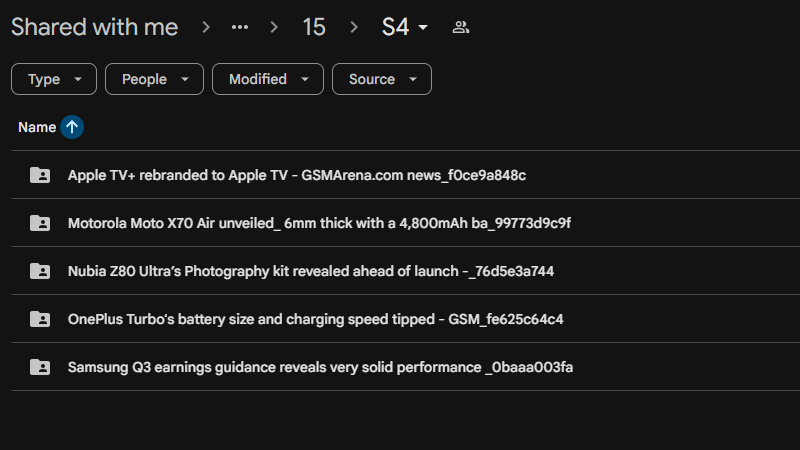Navigate to folder 15 in breadcrumb
The image size is (800, 450).
point(314,27)
